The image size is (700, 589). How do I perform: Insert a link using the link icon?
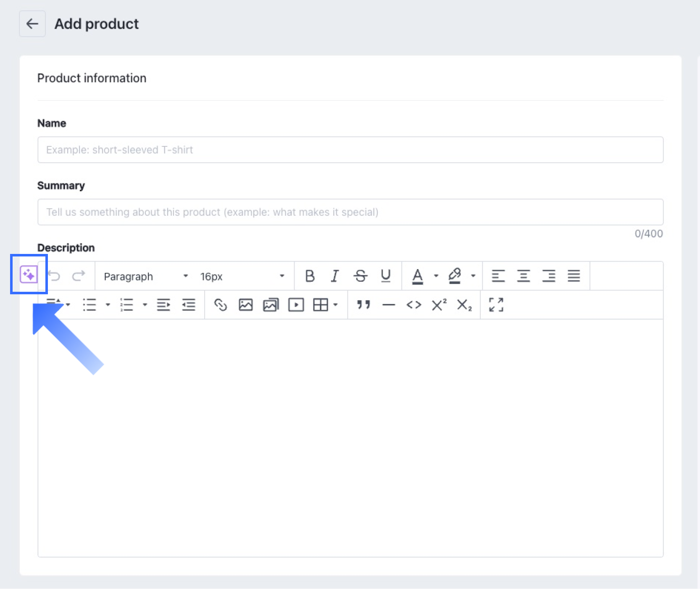click(x=220, y=305)
